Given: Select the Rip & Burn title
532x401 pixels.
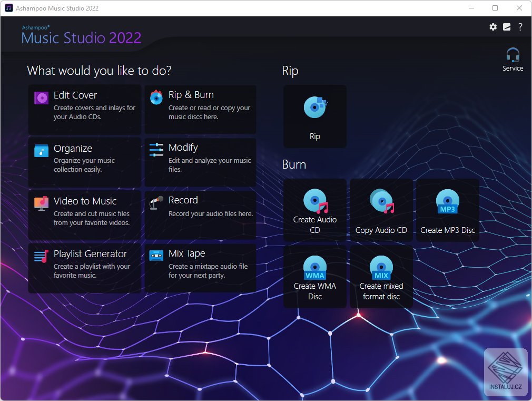Looking at the screenshot, I should click(x=191, y=95).
